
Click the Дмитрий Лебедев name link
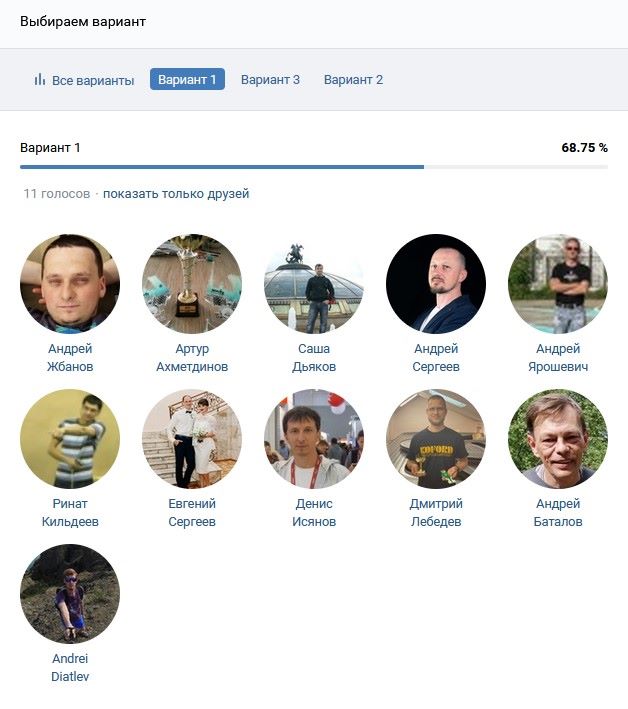(x=436, y=512)
